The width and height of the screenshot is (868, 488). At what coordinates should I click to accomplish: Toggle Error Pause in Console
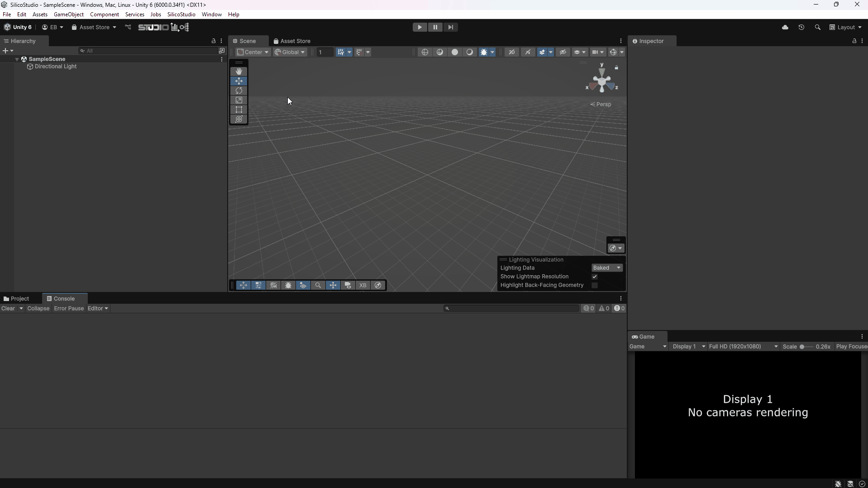point(69,308)
